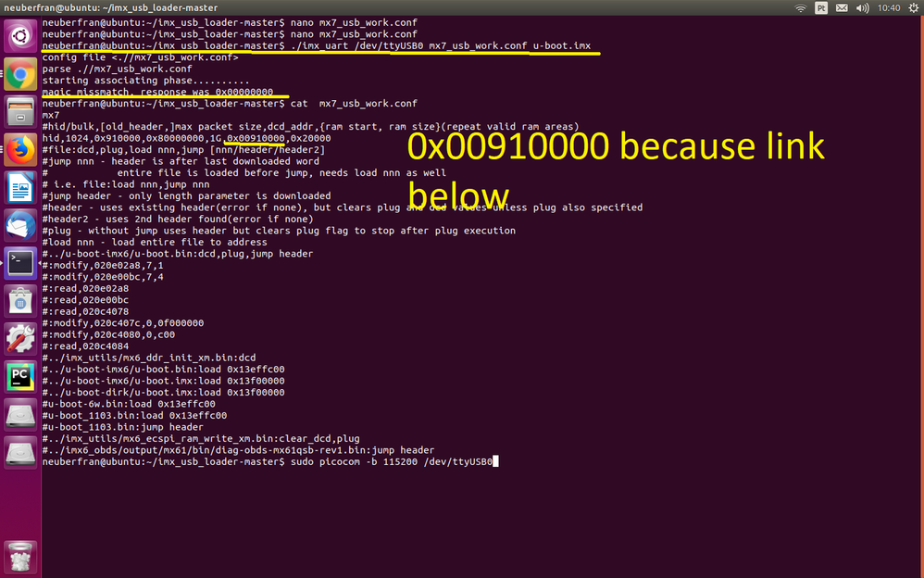The height and width of the screenshot is (578, 924).
Task: Click "diag-obds-mx61qsb-rev1.bin:jump header" line
Action: click(x=238, y=450)
